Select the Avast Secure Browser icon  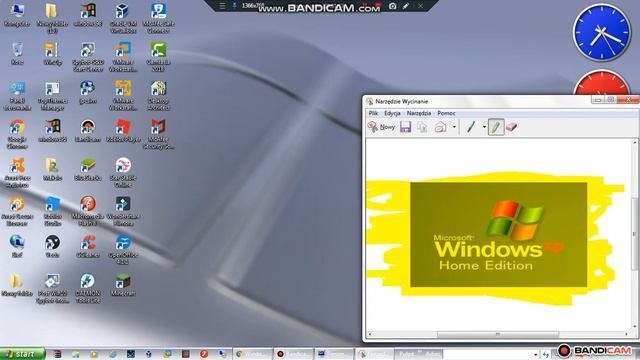[x=17, y=211]
